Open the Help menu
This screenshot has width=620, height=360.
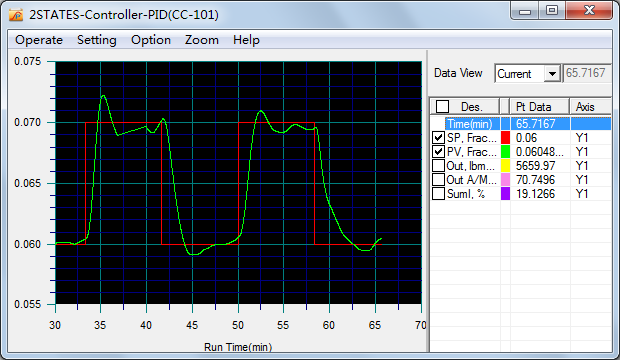[246, 40]
